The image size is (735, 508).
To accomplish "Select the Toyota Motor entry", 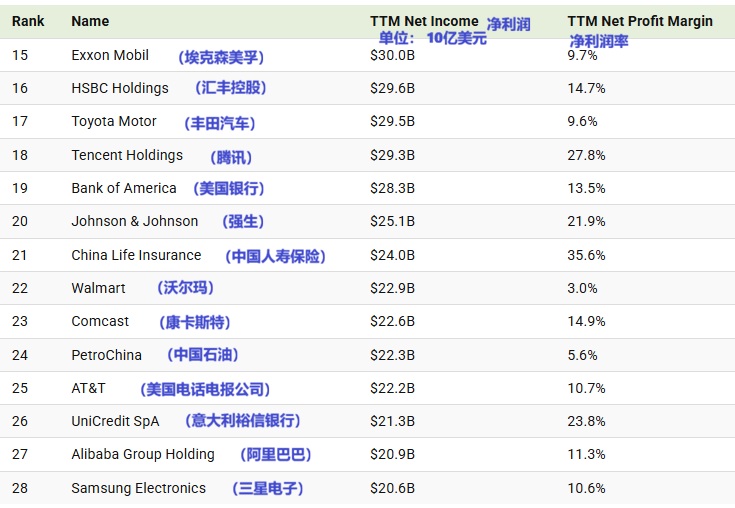I will point(114,121).
